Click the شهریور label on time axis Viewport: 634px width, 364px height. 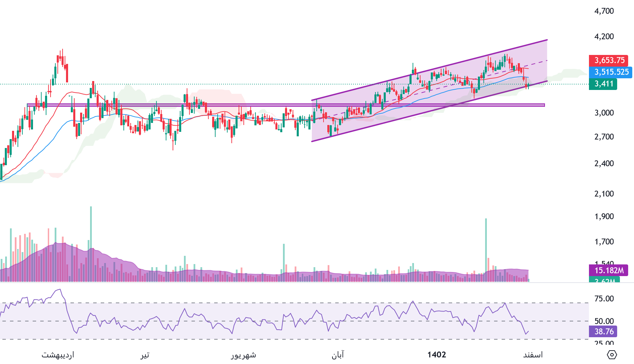243,355
